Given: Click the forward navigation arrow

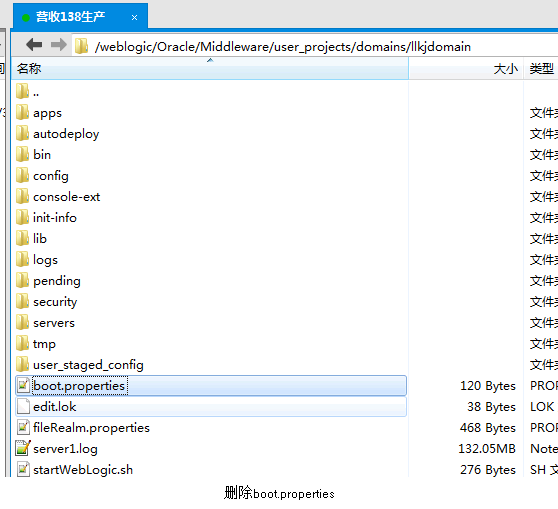Looking at the screenshot, I should point(59,45).
